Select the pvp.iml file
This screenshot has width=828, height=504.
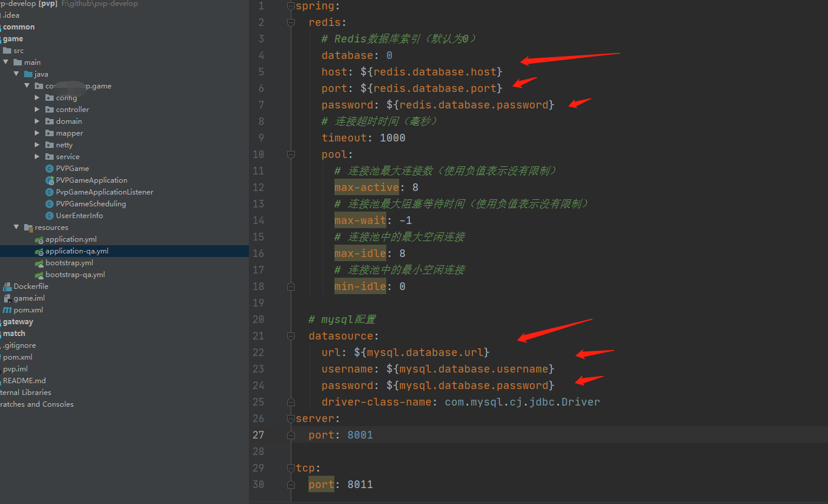[15, 369]
